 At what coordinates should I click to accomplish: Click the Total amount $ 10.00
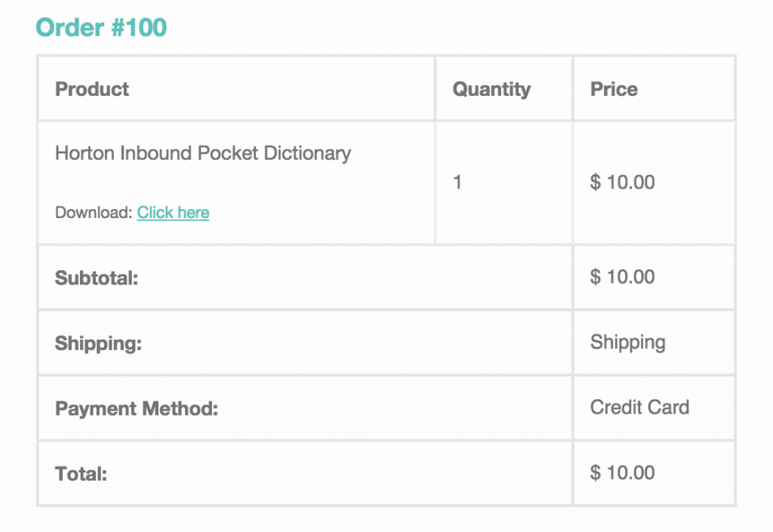click(622, 473)
